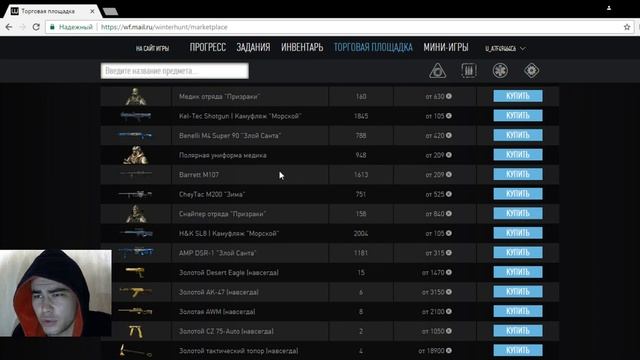Image resolution: width=640 pixels, height=360 pixels.
Task: Click the Barrett M107 weapon thumbnail
Action: tap(136, 174)
